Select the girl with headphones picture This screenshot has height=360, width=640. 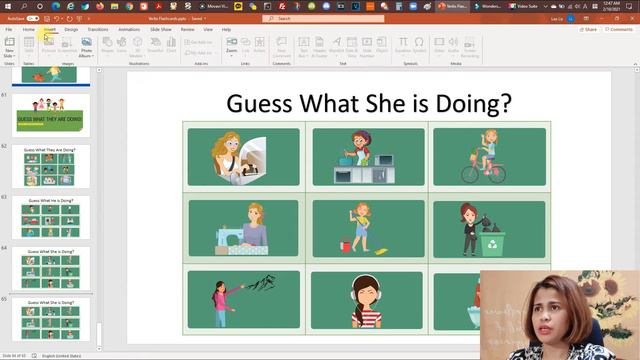367,300
